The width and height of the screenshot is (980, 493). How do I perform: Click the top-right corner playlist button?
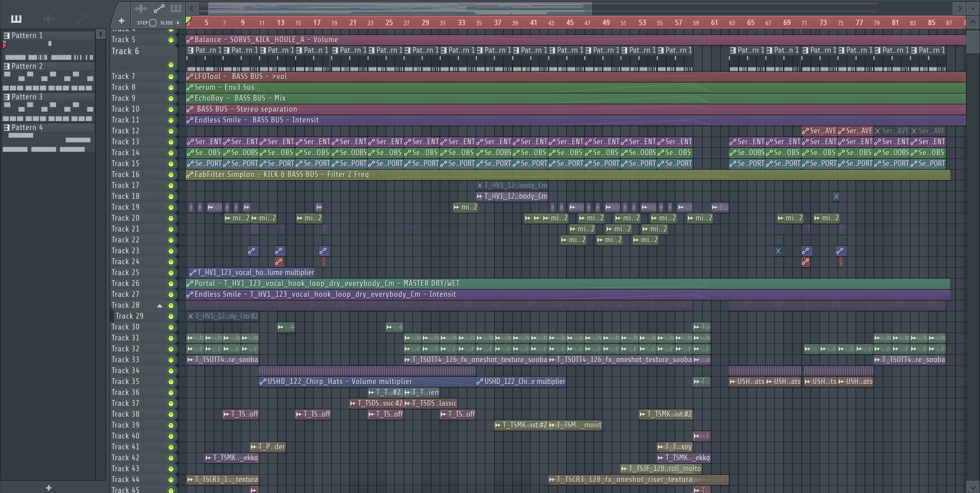tap(973, 8)
